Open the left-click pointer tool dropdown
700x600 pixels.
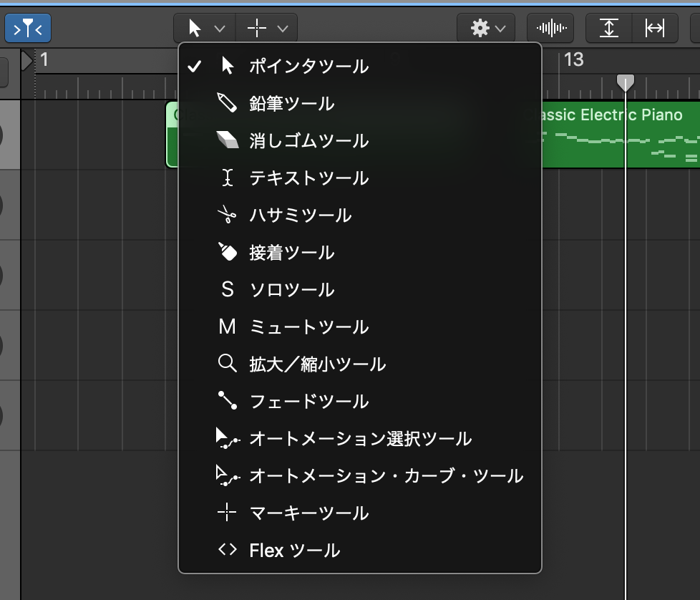pyautogui.click(x=205, y=29)
